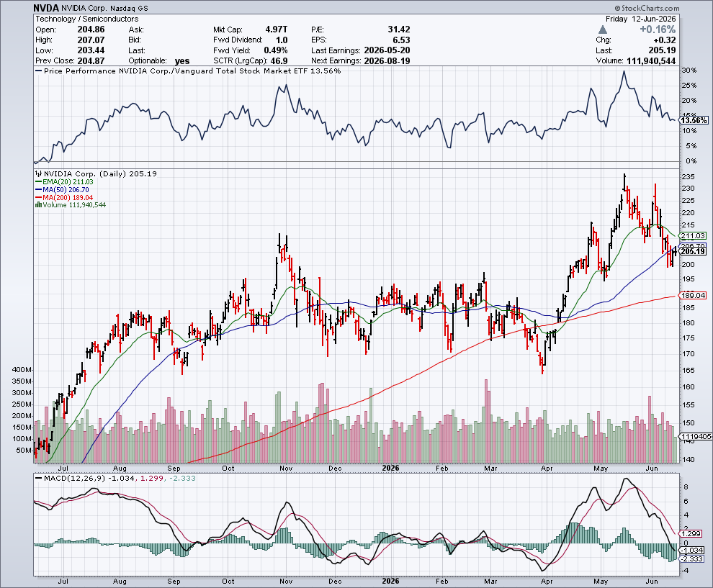Image resolution: width=713 pixels, height=588 pixels.
Task: Click the Last Earnings date 2026-05-20
Action: [x=387, y=50]
